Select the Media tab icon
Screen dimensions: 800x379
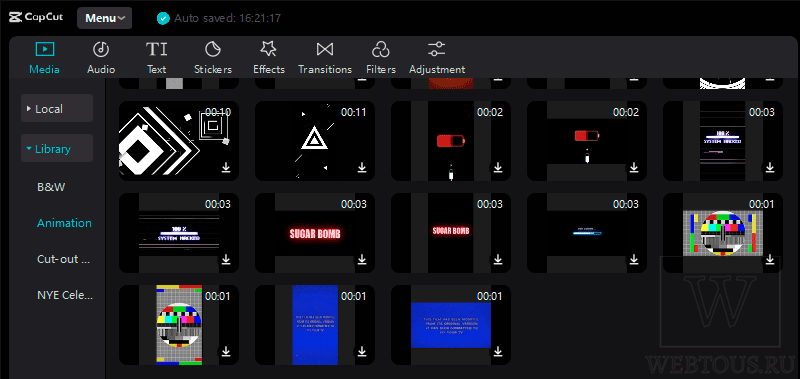pos(45,49)
